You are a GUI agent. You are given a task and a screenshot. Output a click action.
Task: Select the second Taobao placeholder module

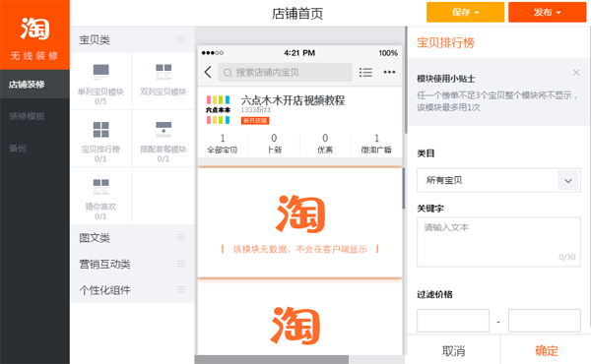point(299,318)
